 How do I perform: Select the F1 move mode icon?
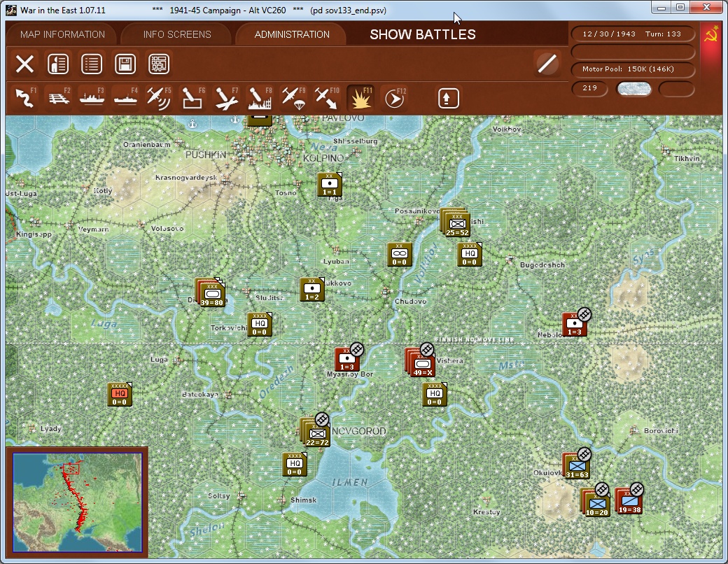click(25, 98)
